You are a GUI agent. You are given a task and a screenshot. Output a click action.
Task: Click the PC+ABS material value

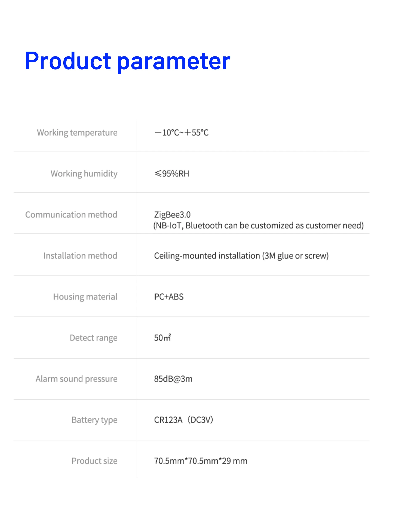click(169, 297)
